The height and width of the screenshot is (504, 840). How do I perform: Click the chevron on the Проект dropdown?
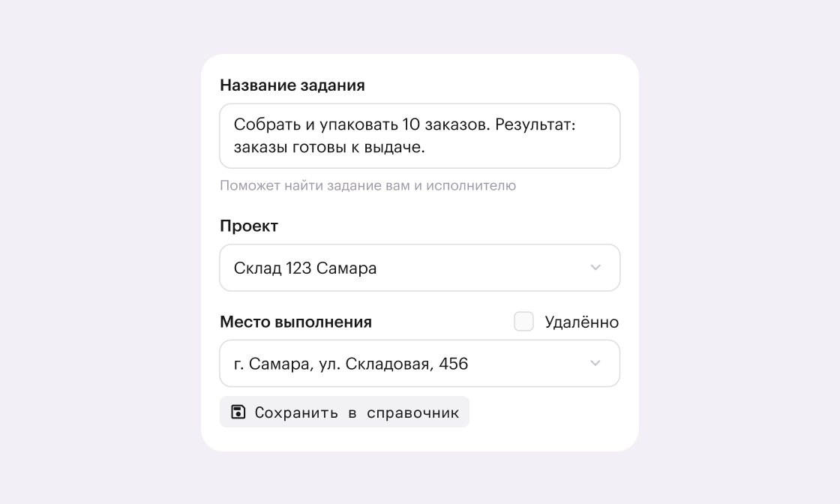[x=595, y=268]
